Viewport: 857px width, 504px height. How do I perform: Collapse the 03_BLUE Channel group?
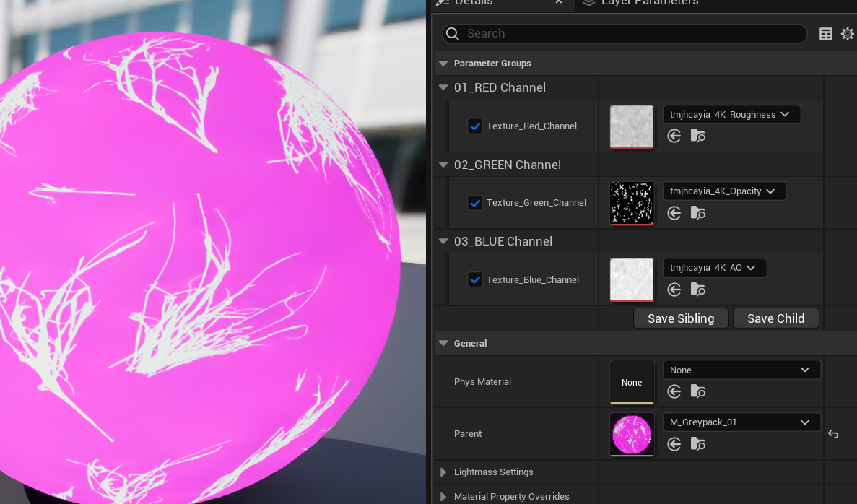click(443, 241)
